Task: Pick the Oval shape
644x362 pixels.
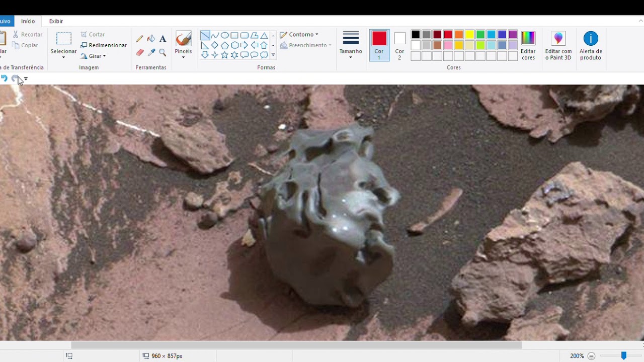Action: point(224,35)
